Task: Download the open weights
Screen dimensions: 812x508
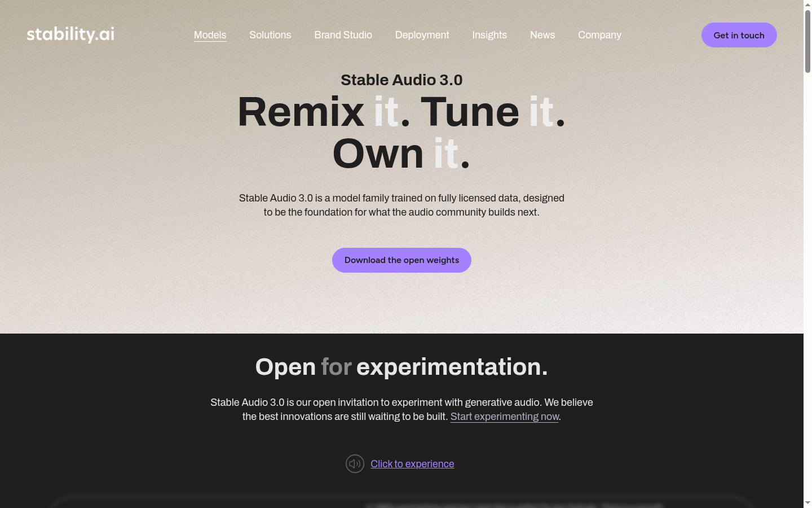Action: (x=401, y=260)
